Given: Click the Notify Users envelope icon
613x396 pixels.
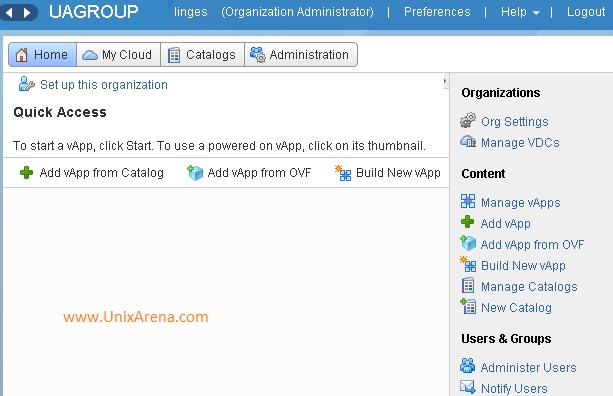Looking at the screenshot, I should tap(468, 387).
